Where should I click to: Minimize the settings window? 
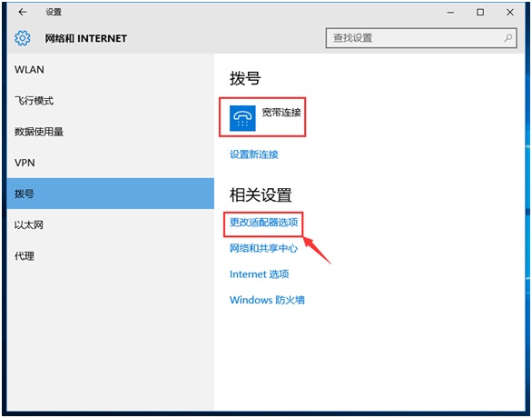(450, 13)
